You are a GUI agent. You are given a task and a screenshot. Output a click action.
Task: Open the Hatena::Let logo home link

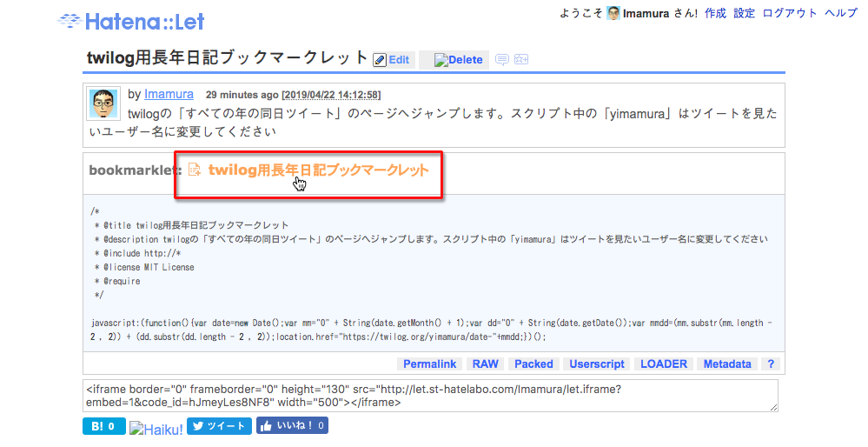pyautogui.click(x=131, y=22)
